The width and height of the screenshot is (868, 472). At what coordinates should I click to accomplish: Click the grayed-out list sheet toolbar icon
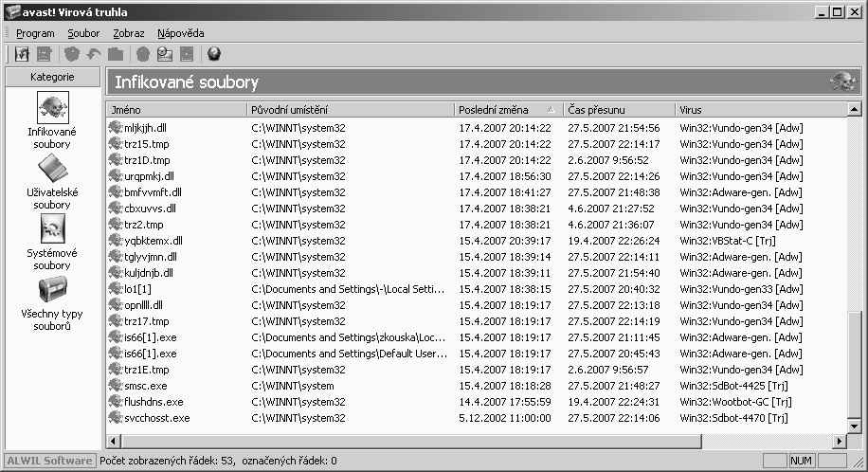click(45, 54)
